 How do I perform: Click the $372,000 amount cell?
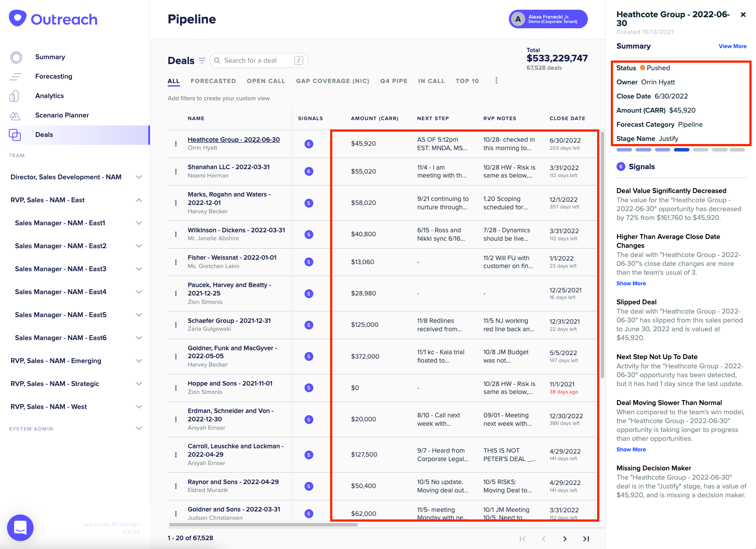pos(365,356)
